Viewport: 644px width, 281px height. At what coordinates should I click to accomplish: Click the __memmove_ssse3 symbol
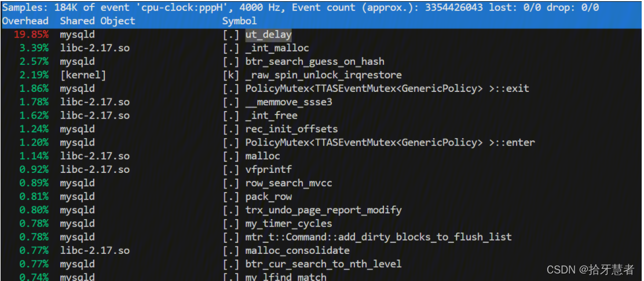[x=289, y=102]
